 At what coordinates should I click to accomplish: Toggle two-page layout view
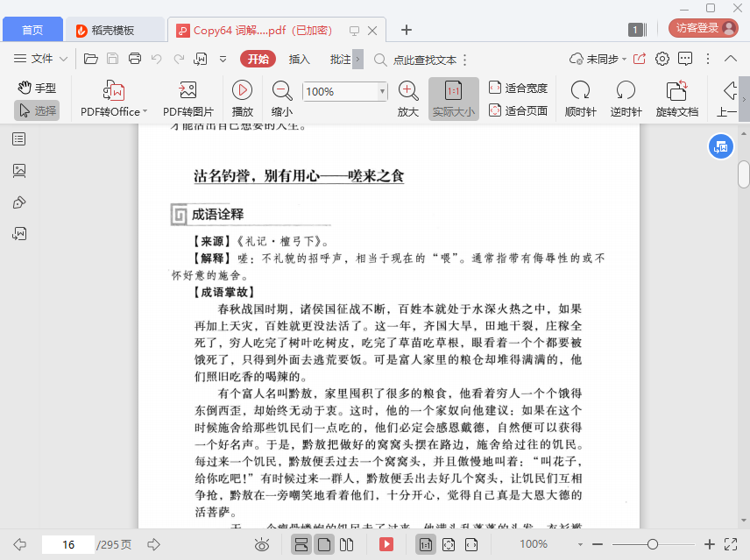[346, 545]
